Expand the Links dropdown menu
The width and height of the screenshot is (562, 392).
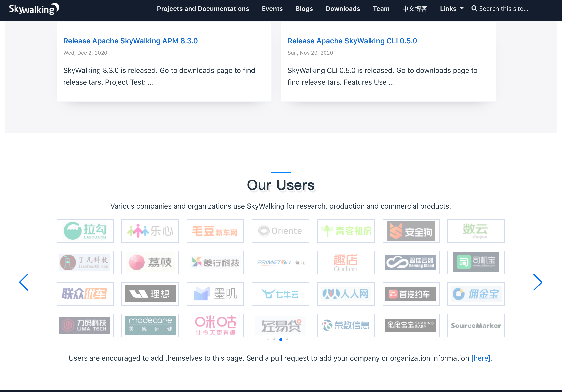451,9
